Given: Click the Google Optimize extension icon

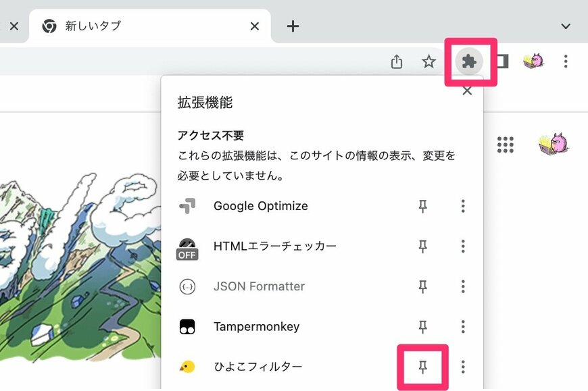Looking at the screenshot, I should [x=187, y=206].
